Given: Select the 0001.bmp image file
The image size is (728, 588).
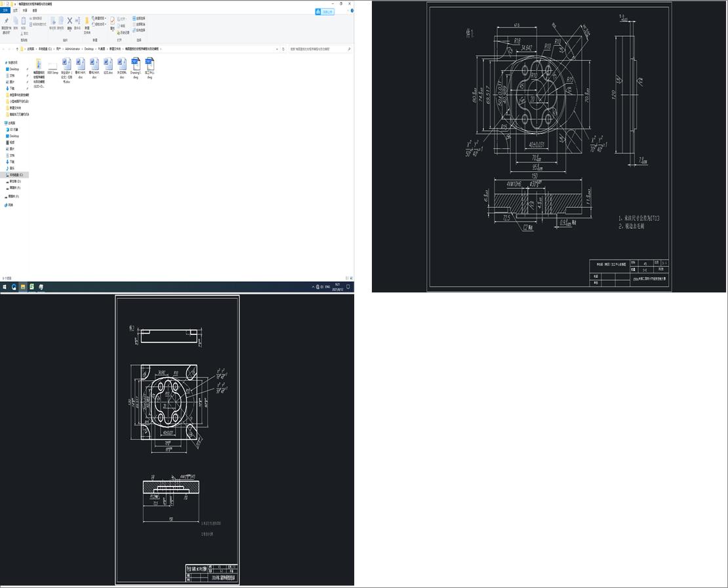Looking at the screenshot, I should tap(52, 67).
